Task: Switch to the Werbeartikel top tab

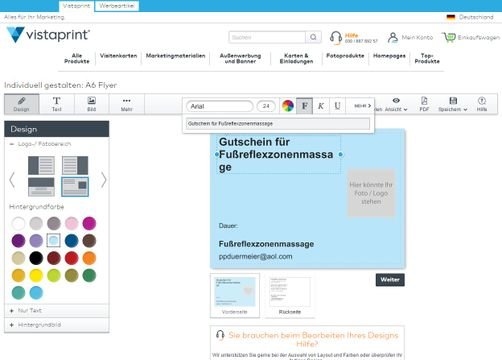Action: point(117,6)
